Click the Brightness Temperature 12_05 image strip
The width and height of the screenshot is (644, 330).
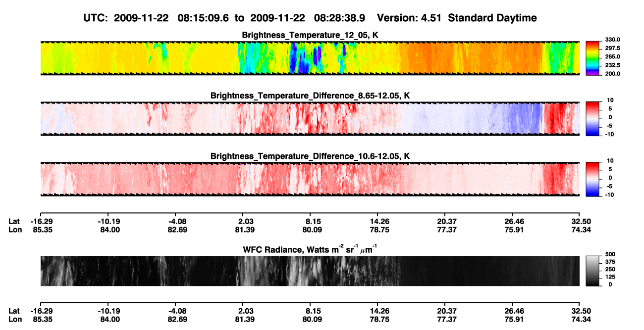pyautogui.click(x=310, y=58)
